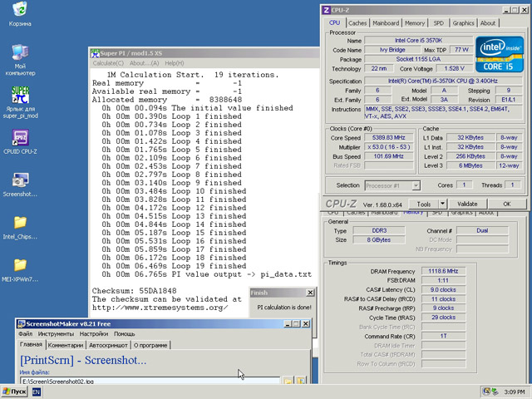Switch to О программе tab
532x399 pixels.
click(150, 345)
